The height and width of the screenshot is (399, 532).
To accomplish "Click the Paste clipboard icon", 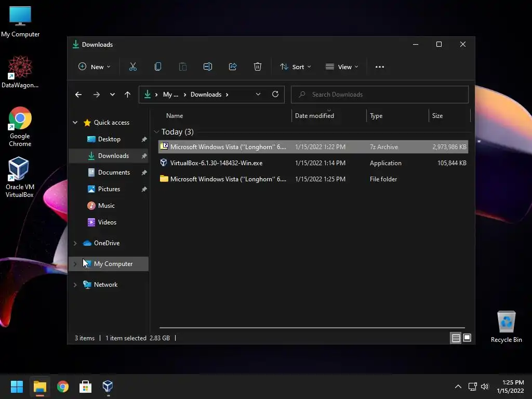I will (x=182, y=67).
